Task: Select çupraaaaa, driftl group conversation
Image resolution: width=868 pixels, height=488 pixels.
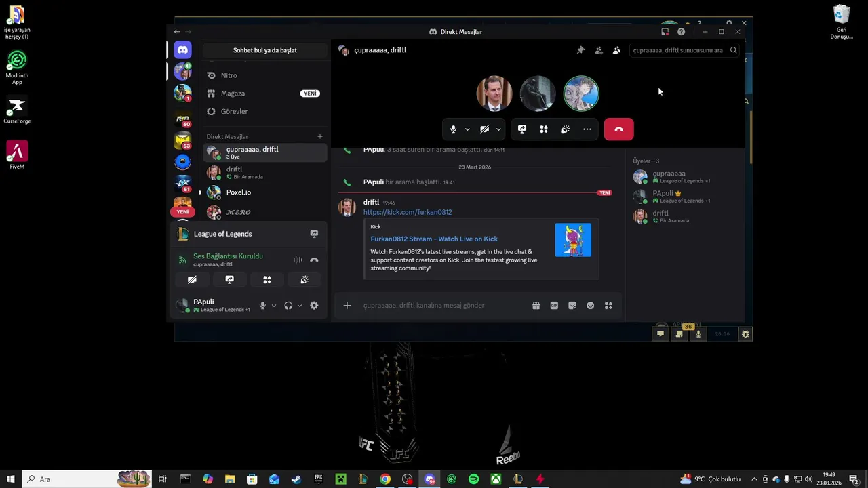Action: [x=264, y=152]
